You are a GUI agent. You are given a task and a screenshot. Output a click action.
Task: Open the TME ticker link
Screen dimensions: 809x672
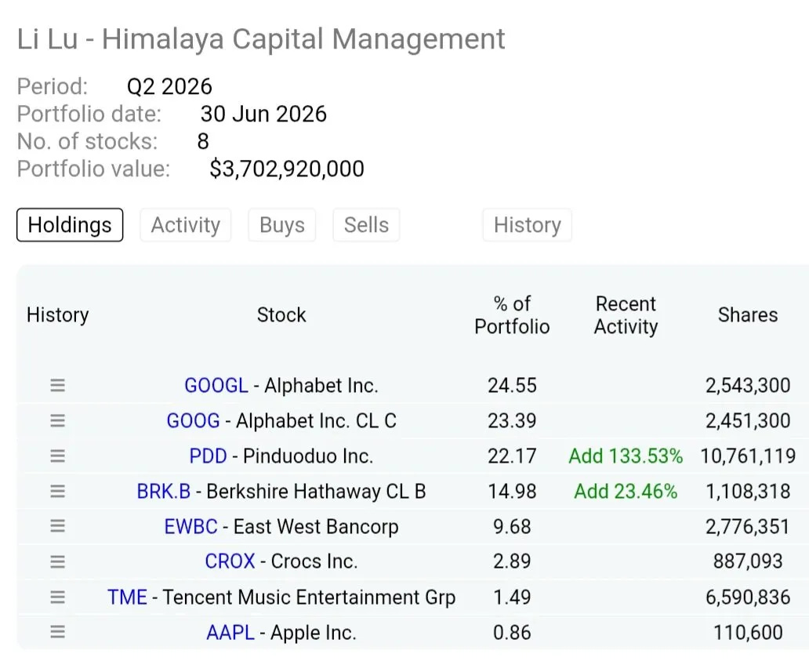128,598
